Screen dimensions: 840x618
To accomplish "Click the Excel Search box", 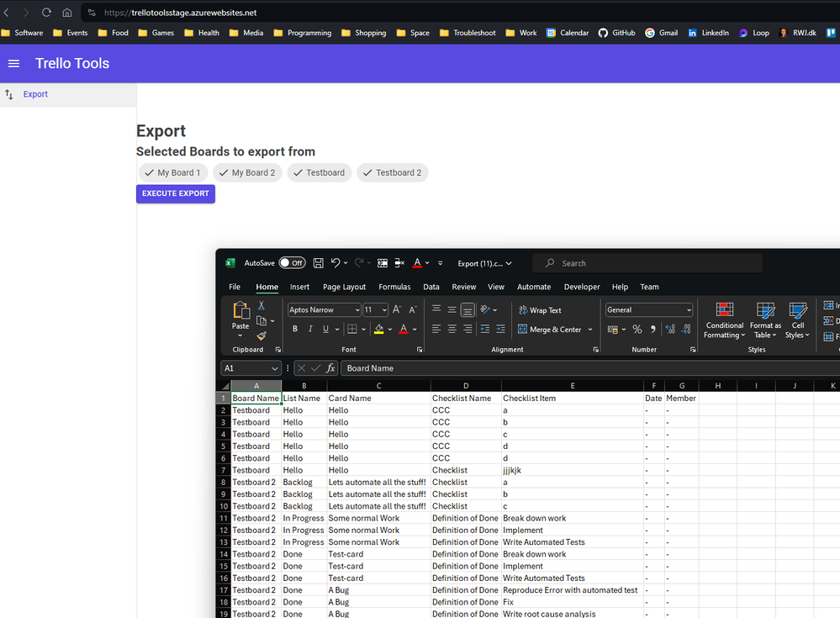I will click(x=647, y=263).
